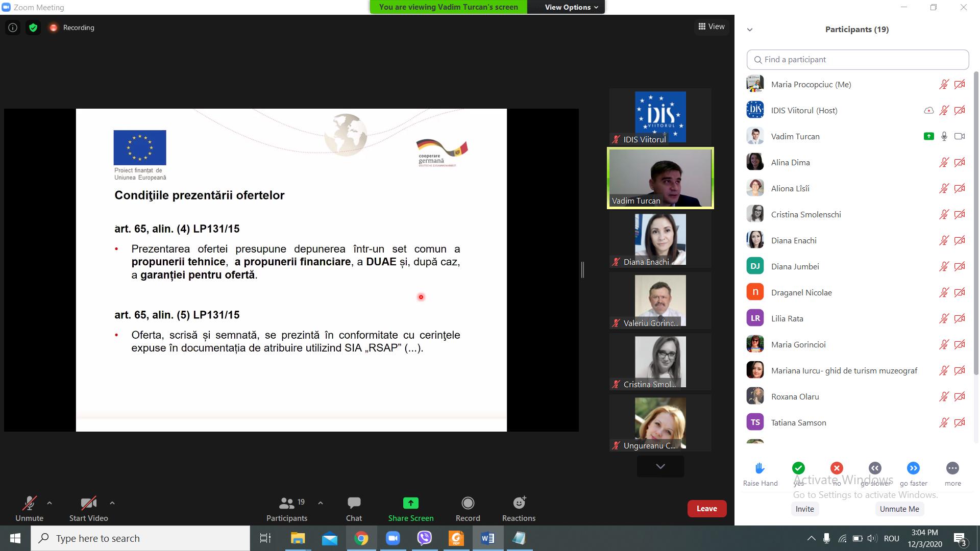This screenshot has width=980, height=551.
Task: Click Vadim Turcan screen sharing icon
Action: 929,136
